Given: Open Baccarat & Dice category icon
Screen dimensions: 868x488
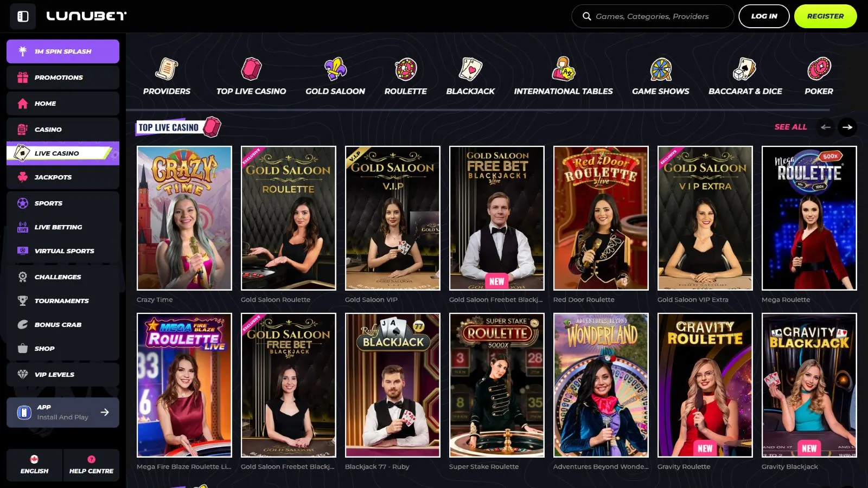Looking at the screenshot, I should [745, 69].
